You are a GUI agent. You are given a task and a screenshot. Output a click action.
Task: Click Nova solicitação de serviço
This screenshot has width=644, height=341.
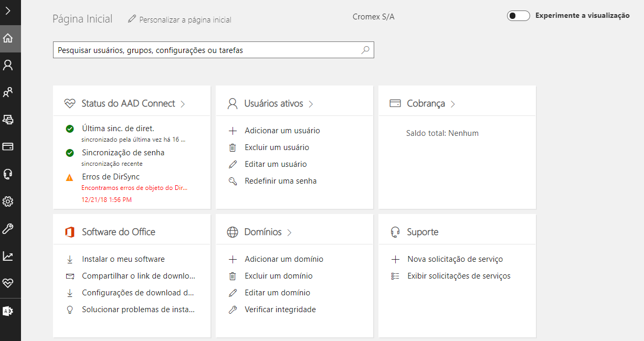(x=455, y=259)
